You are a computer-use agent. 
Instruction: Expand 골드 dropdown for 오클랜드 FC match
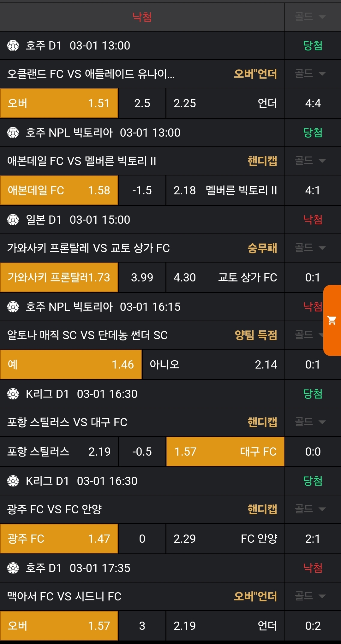(310, 74)
